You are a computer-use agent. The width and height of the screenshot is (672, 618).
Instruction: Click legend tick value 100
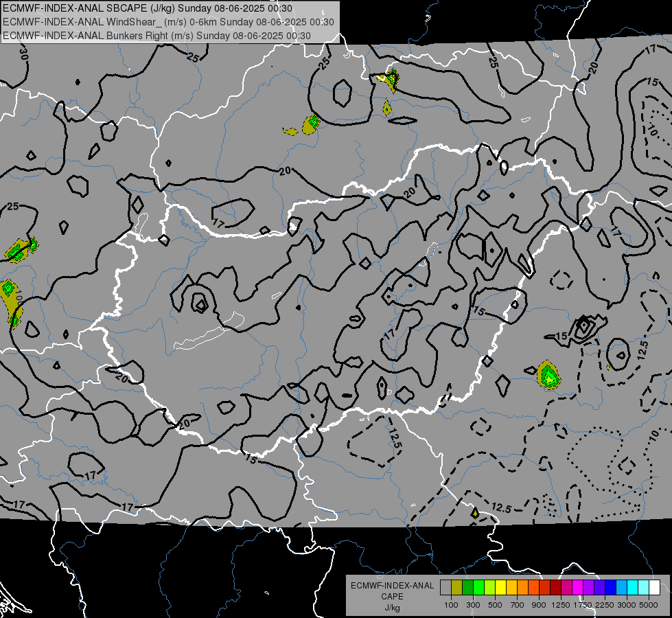click(x=451, y=605)
